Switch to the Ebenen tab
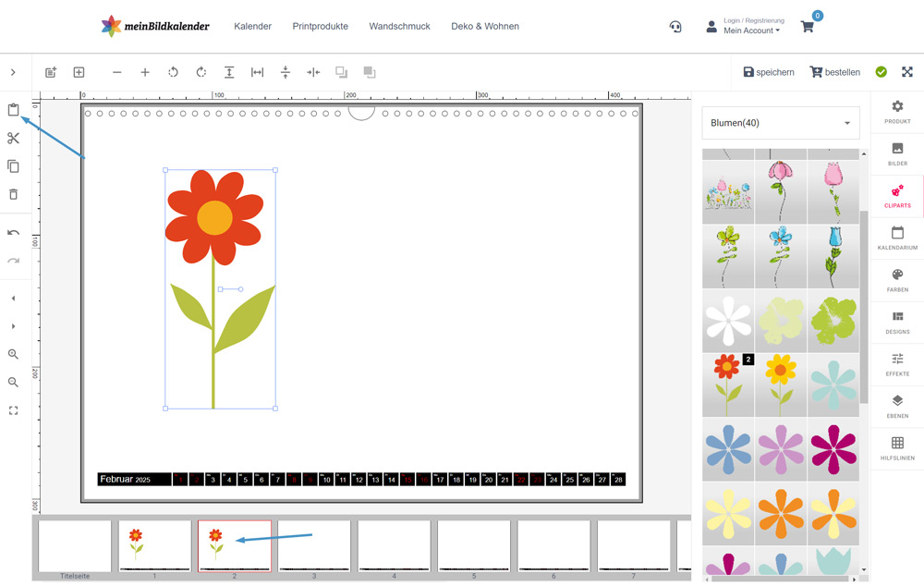Viewport: 924px width, 586px height. point(897,407)
